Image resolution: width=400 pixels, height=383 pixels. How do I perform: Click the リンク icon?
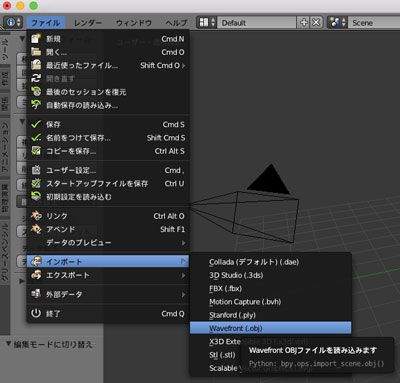(36, 216)
